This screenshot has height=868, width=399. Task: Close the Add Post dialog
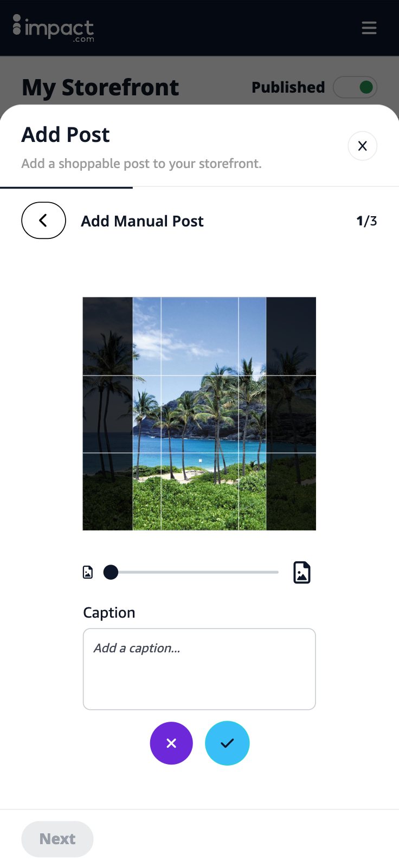coord(363,146)
